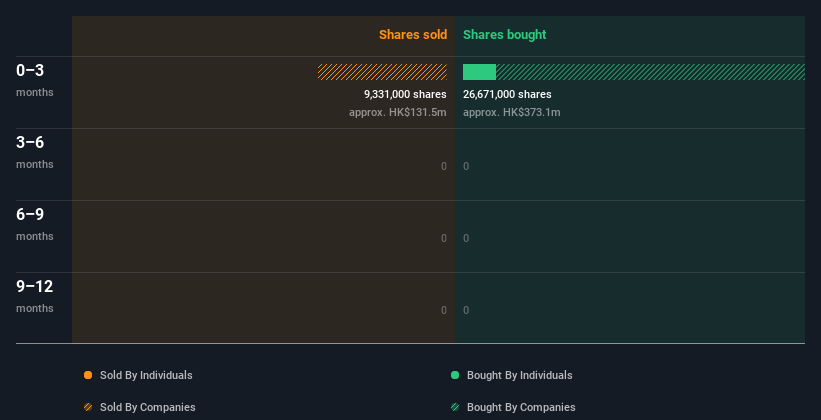The width and height of the screenshot is (821, 420).
Task: Select the hatched green bought-by-companies bar segment
Action: [650, 72]
